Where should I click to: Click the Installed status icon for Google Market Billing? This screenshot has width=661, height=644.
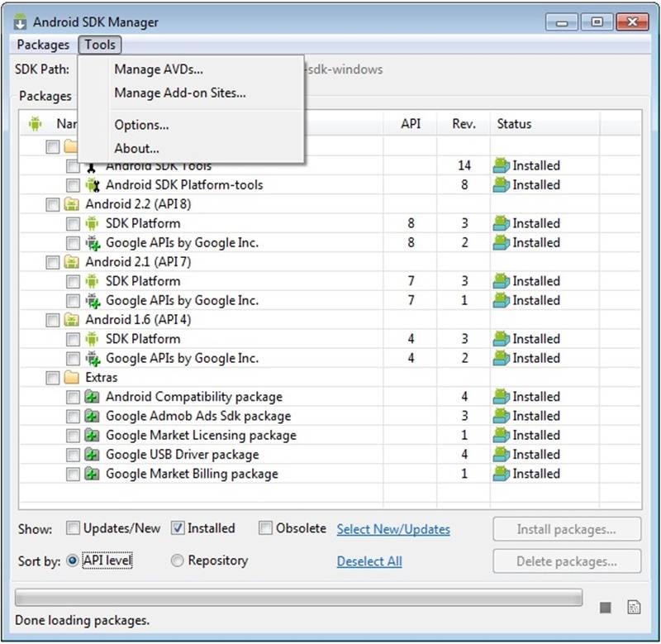(502, 474)
